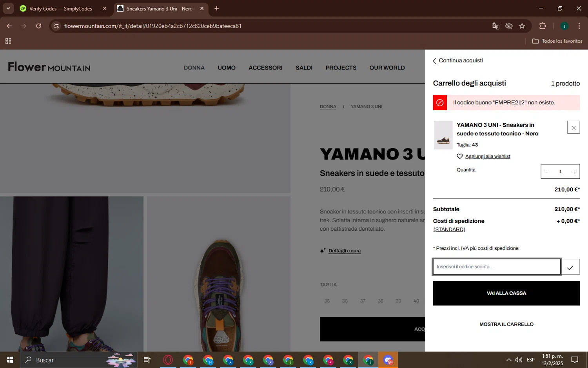Open the volume control in tray

pyautogui.click(x=519, y=360)
